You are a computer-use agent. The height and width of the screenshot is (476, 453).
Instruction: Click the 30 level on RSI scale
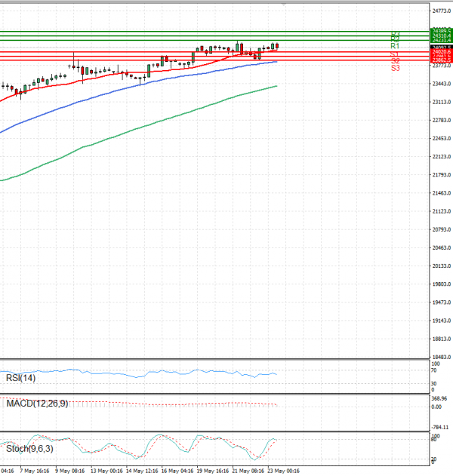tap(434, 384)
